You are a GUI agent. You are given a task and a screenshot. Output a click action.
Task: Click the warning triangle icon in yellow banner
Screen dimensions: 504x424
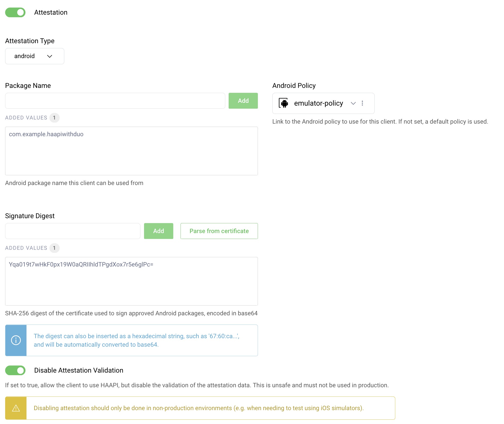tap(16, 408)
